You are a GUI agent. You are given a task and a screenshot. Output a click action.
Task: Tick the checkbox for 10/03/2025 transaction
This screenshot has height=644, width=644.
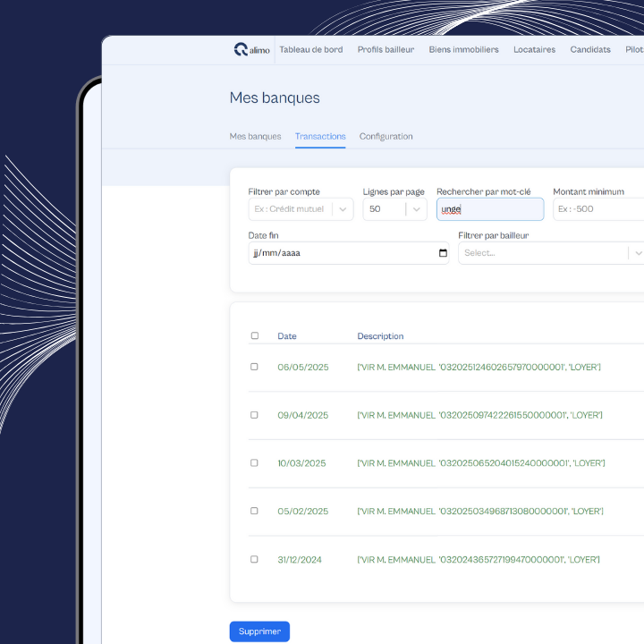(x=254, y=463)
